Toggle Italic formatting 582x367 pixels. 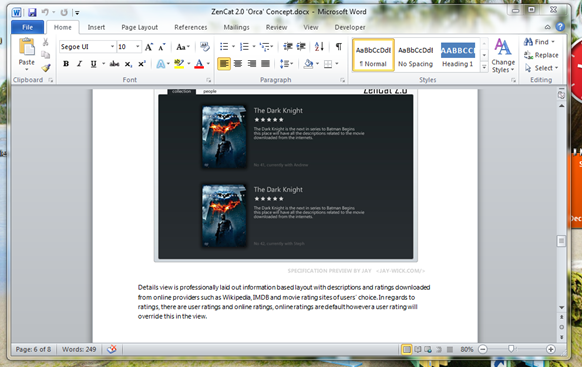[x=79, y=64]
